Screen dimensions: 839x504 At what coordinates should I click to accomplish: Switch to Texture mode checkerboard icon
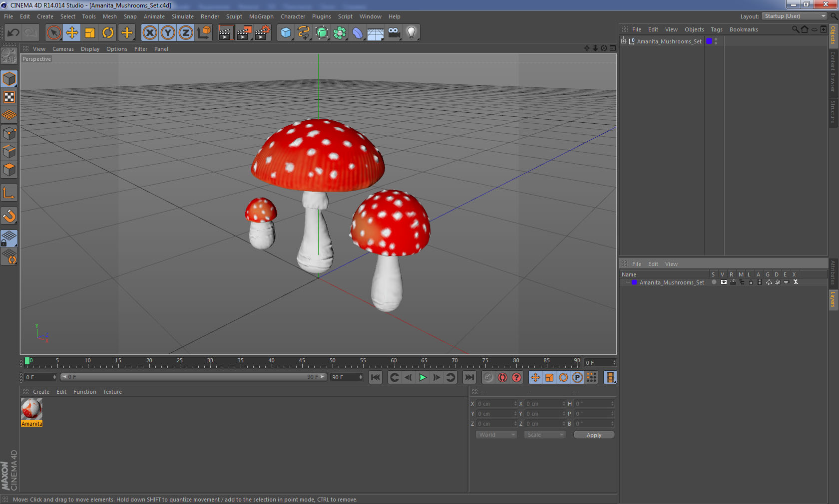point(9,97)
